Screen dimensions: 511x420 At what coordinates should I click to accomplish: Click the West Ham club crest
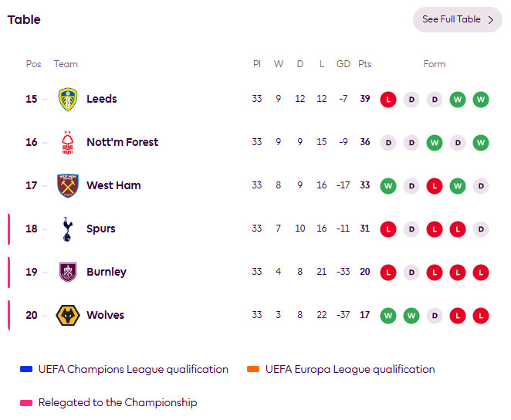pyautogui.click(x=68, y=186)
